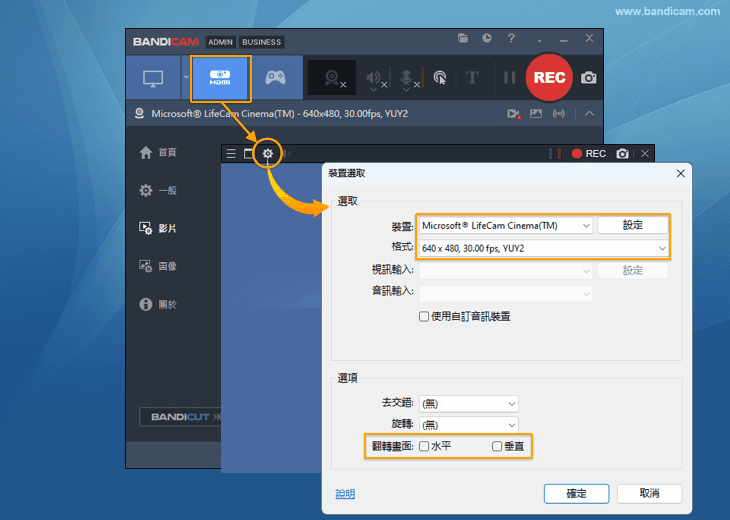Click the ADMIN badge in title bar
Viewport: 730px width, 520px height.
pos(220,42)
